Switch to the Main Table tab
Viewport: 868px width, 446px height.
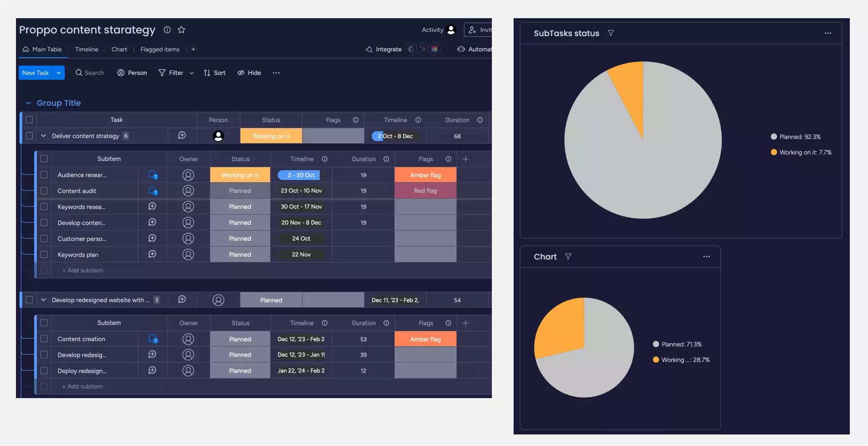[x=42, y=49]
